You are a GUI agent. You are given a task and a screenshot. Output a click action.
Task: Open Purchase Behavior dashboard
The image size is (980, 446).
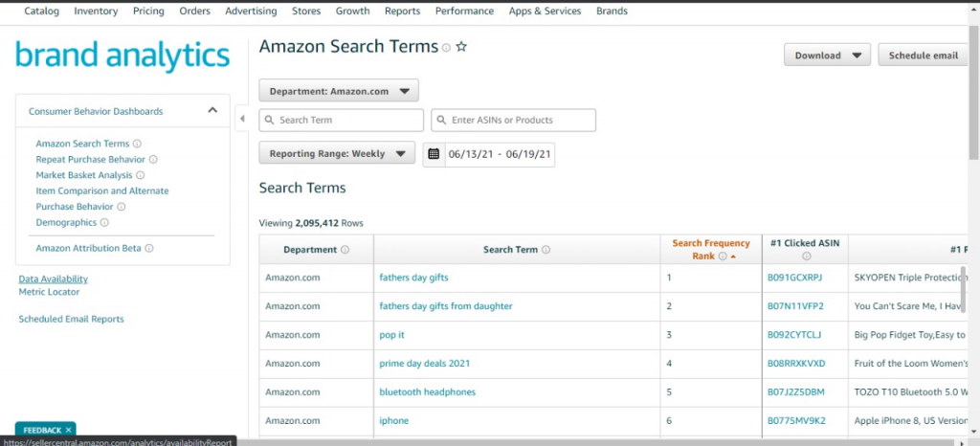click(75, 207)
